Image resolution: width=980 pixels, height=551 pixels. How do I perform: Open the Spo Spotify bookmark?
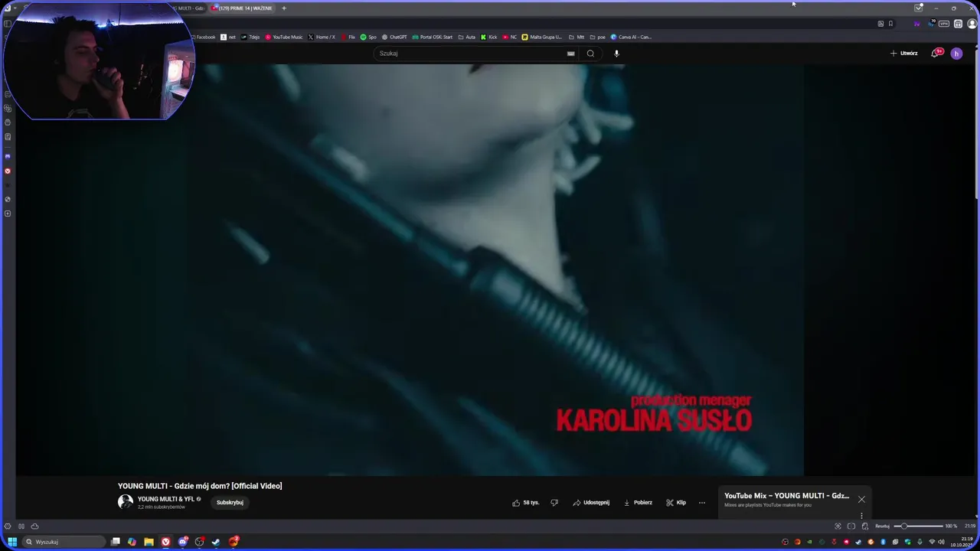pyautogui.click(x=368, y=37)
